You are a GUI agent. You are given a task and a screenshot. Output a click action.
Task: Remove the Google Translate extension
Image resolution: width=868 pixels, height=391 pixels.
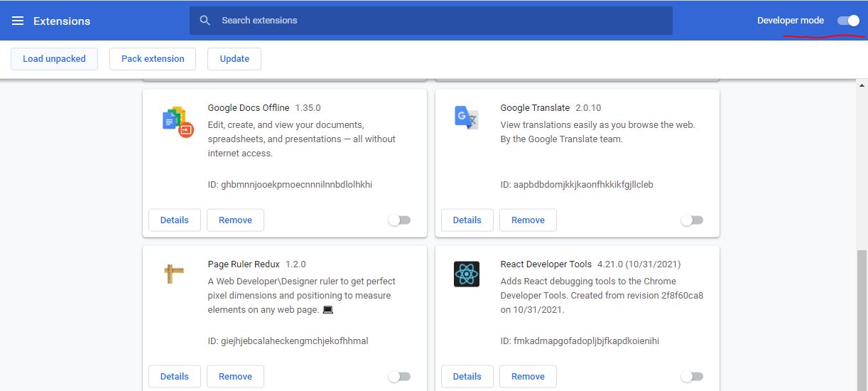click(x=528, y=220)
